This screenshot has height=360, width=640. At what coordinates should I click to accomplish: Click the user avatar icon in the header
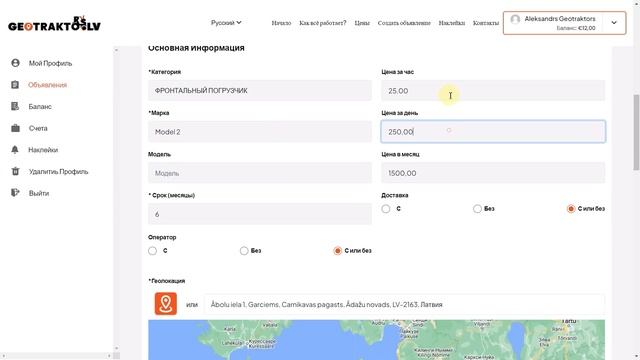515,19
